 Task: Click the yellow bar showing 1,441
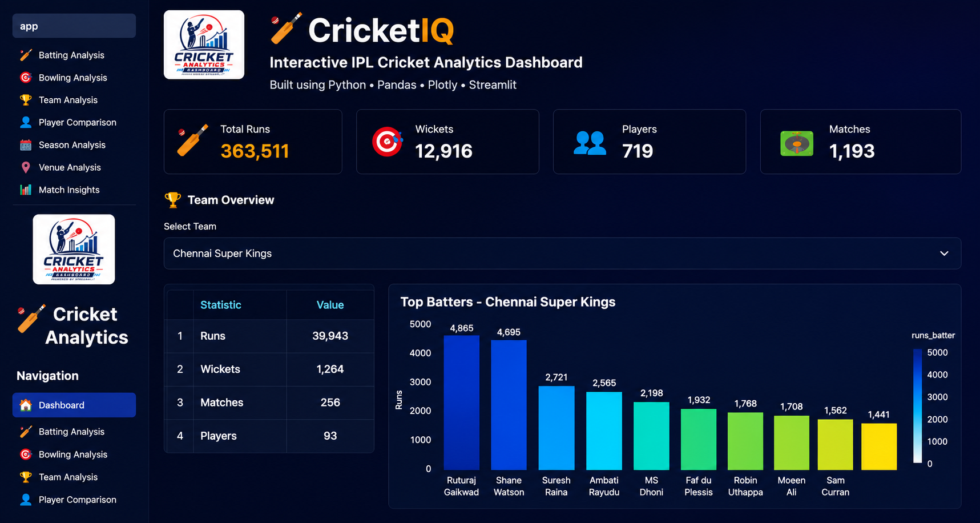[x=879, y=446]
